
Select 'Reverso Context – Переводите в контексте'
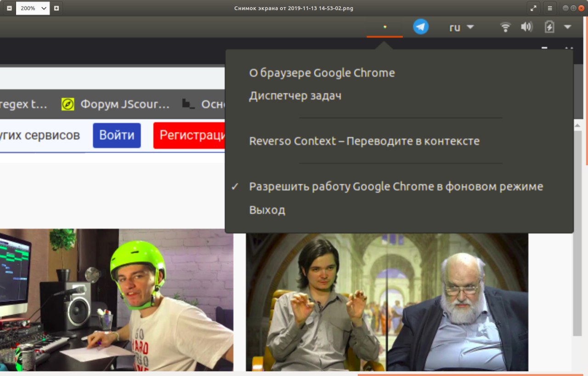click(364, 141)
